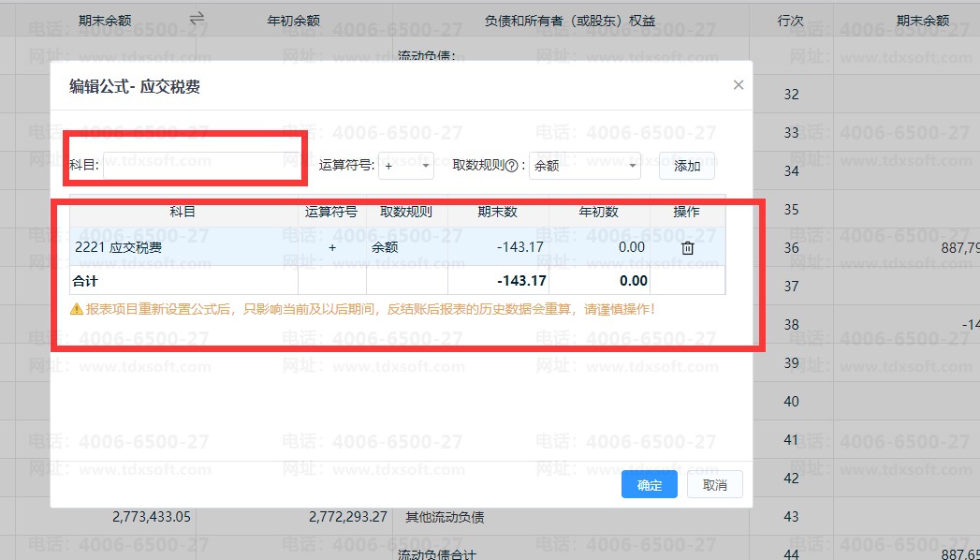Image resolution: width=980 pixels, height=560 pixels.
Task: Select the 2221 应交税费 table row
Action: pos(398,247)
